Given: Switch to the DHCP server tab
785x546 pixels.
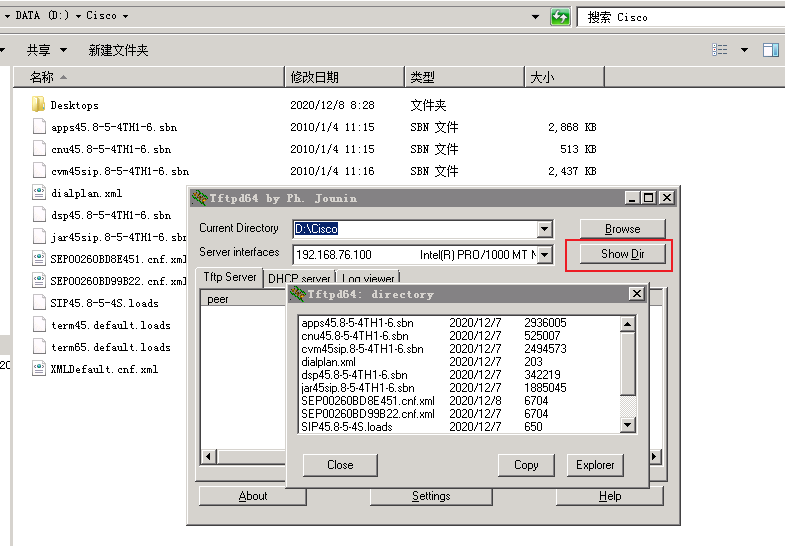Looking at the screenshot, I should [299, 278].
